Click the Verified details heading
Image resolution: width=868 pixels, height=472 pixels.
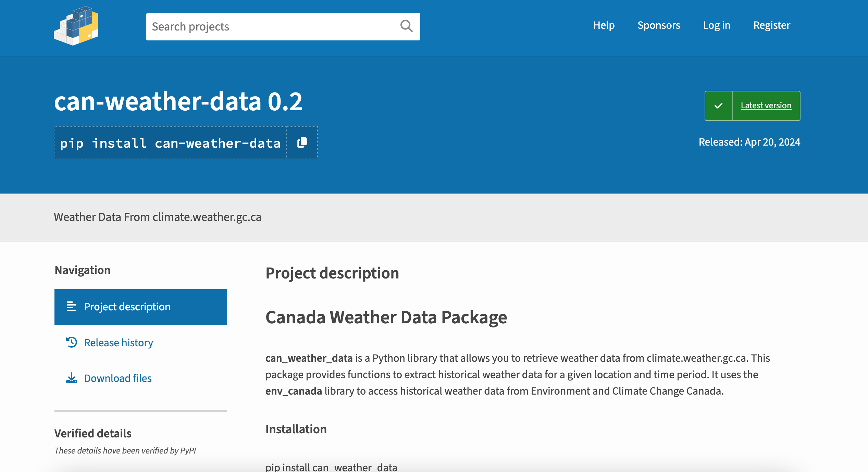[93, 434]
